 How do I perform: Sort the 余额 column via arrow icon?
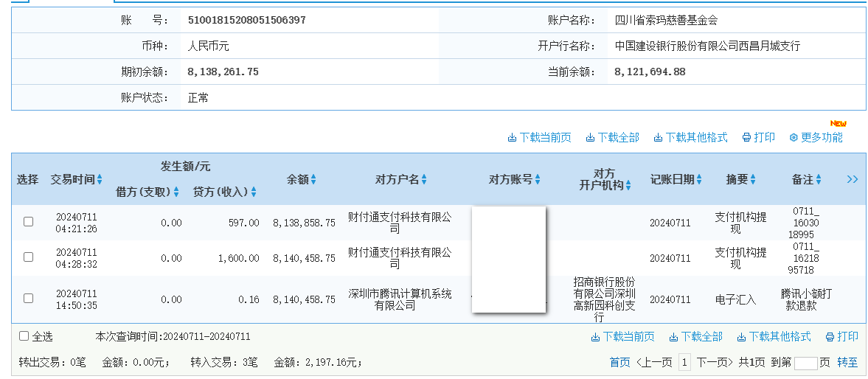pos(313,179)
